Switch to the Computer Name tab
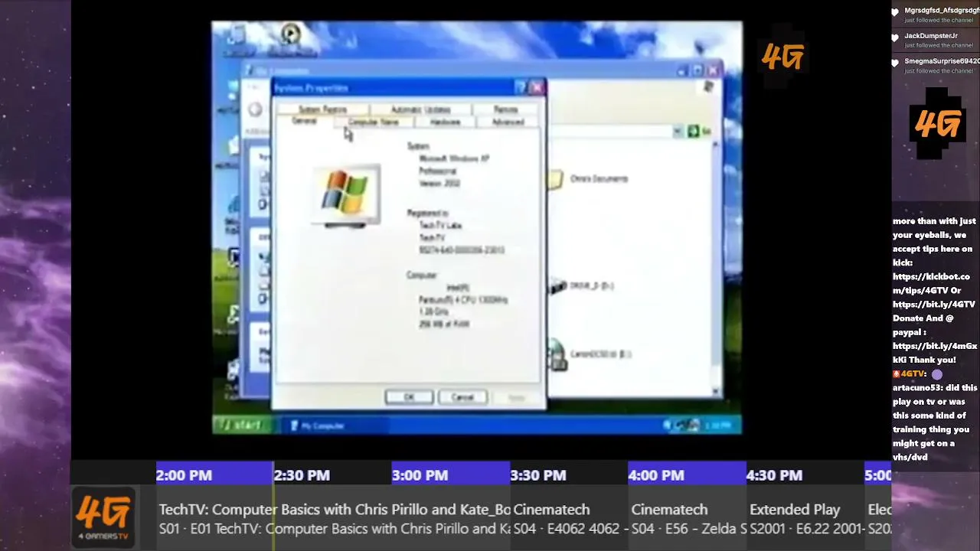Image resolution: width=980 pixels, height=551 pixels. (x=374, y=122)
